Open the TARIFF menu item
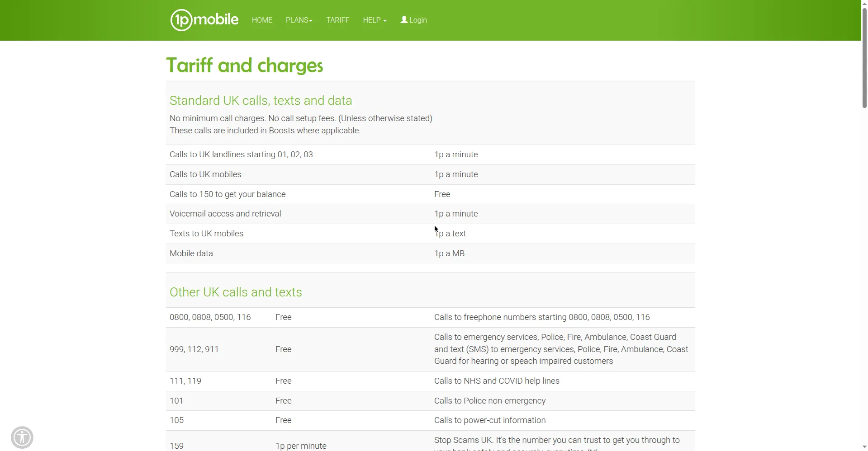The width and height of the screenshot is (868, 451). click(338, 20)
